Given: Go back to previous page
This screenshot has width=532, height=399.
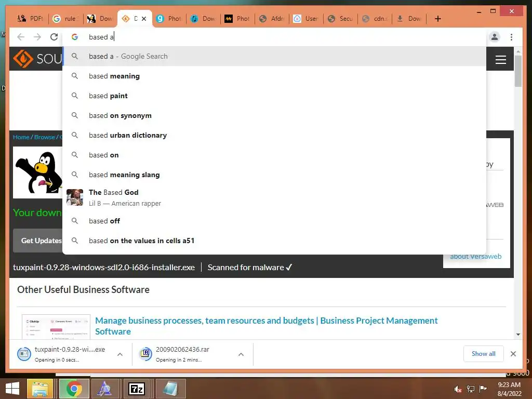Looking at the screenshot, I should (21, 37).
